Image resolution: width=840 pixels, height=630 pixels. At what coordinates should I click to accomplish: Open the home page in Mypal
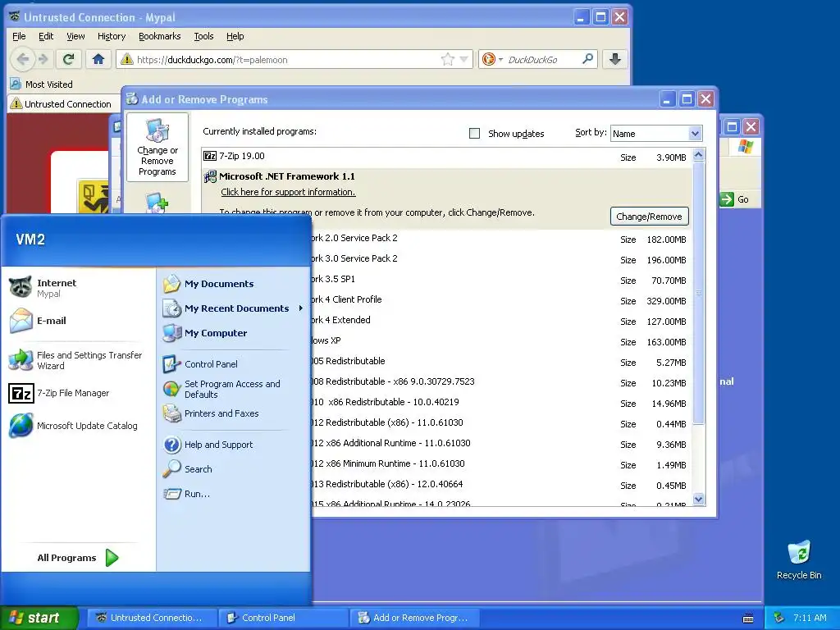point(98,59)
